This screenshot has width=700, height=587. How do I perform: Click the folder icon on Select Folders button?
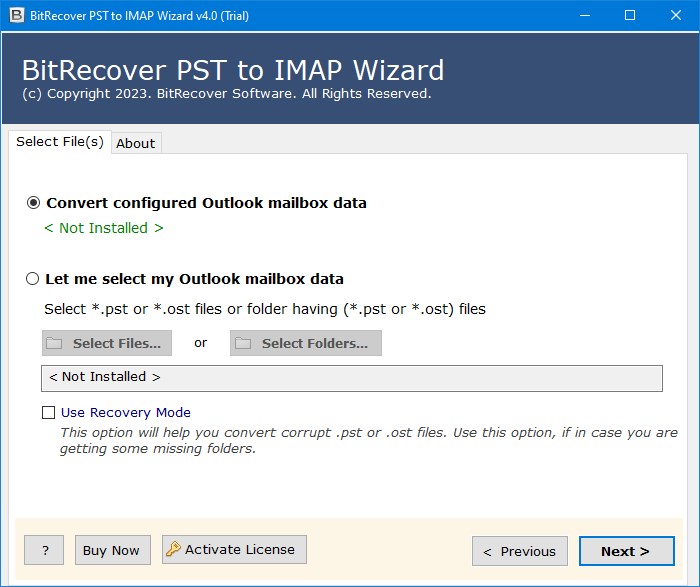tap(243, 343)
